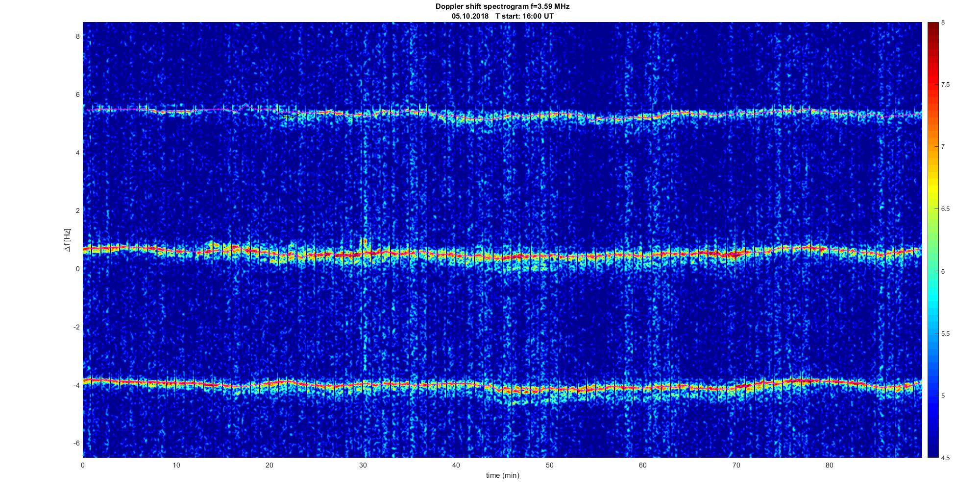
Task: Click the "time (min)" x-axis label
Action: 502,475
